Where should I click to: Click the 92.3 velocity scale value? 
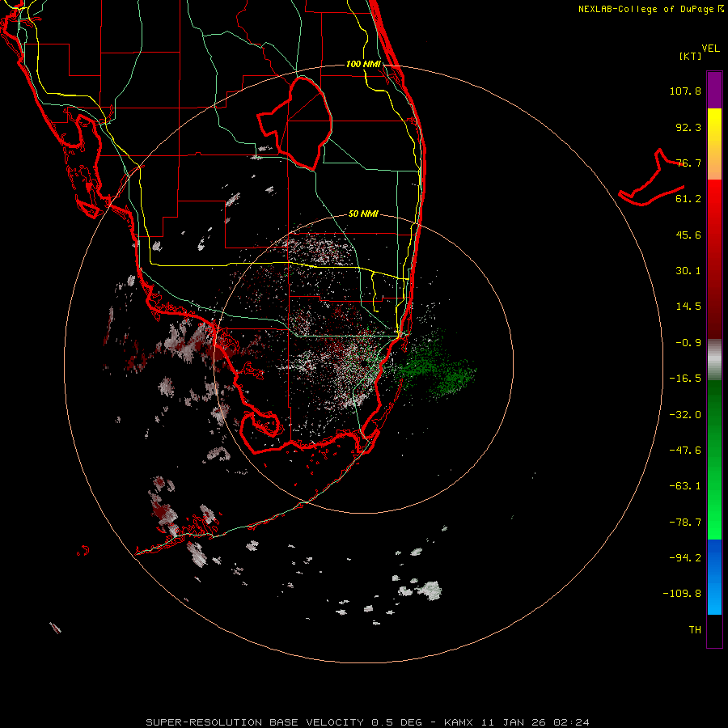pyautogui.click(x=688, y=127)
